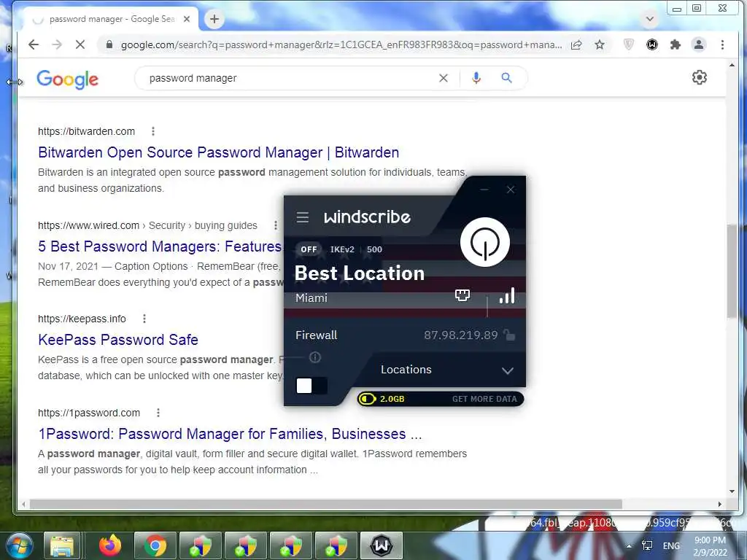
Task: Show hidden system tray icons
Action: tap(629, 545)
